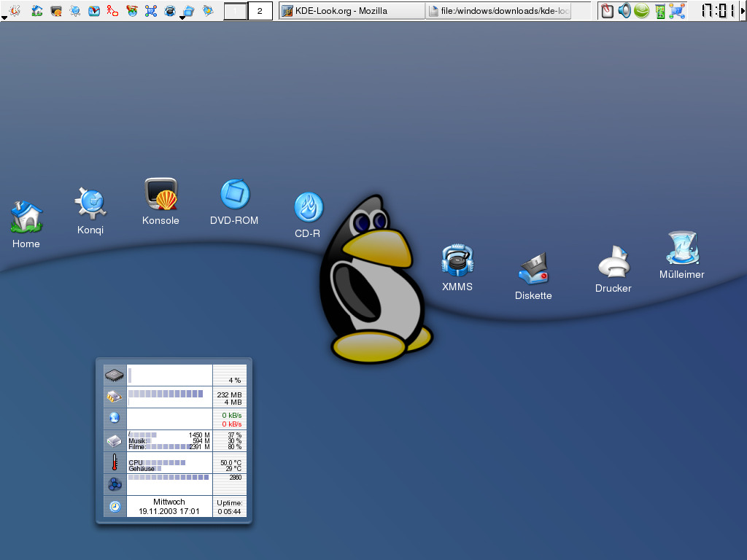Expand the arrow beside blue folders icon
747x560 pixels.
(x=182, y=17)
